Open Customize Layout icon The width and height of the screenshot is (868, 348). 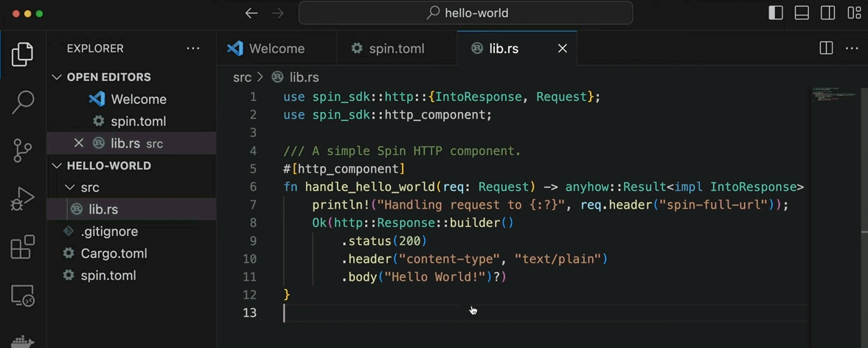pos(853,13)
